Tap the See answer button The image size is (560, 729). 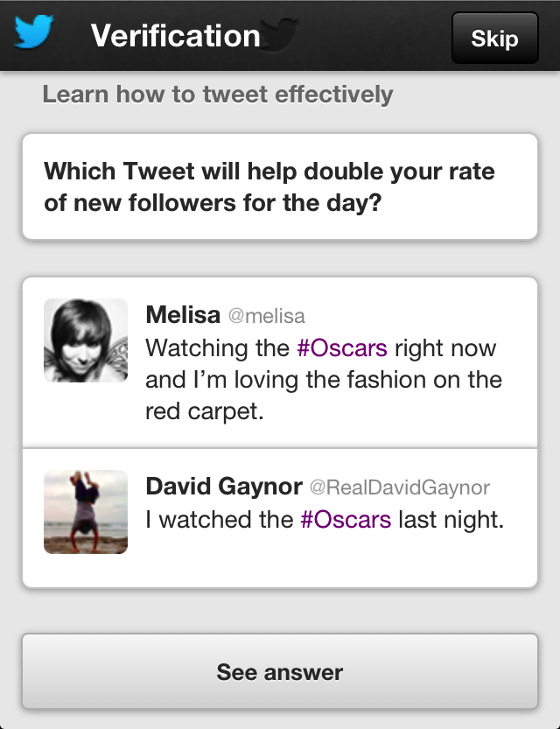[279, 673]
